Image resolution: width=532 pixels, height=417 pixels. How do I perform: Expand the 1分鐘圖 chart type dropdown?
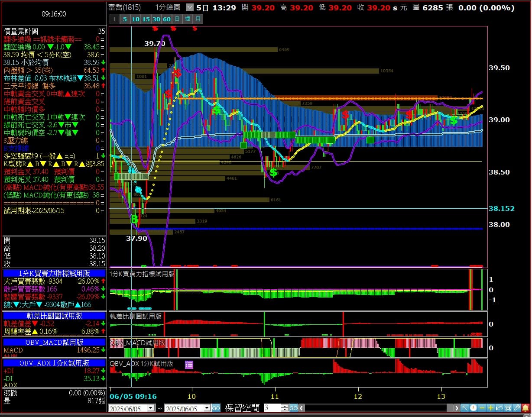pyautogui.click(x=190, y=7)
